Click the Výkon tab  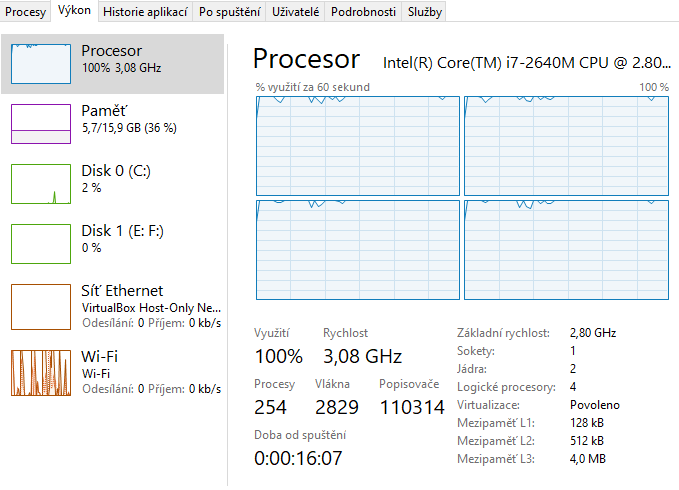(x=74, y=11)
